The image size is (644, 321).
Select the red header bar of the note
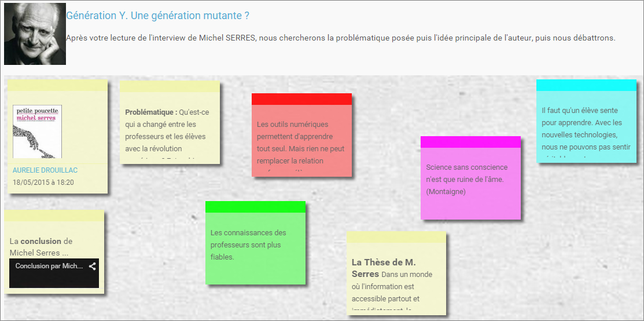coord(301,99)
